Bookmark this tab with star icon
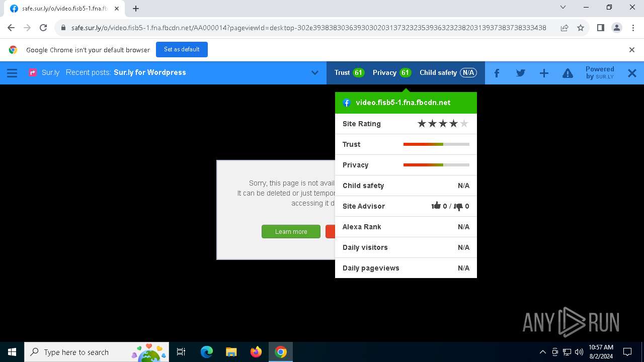This screenshot has width=644, height=362. [x=581, y=28]
